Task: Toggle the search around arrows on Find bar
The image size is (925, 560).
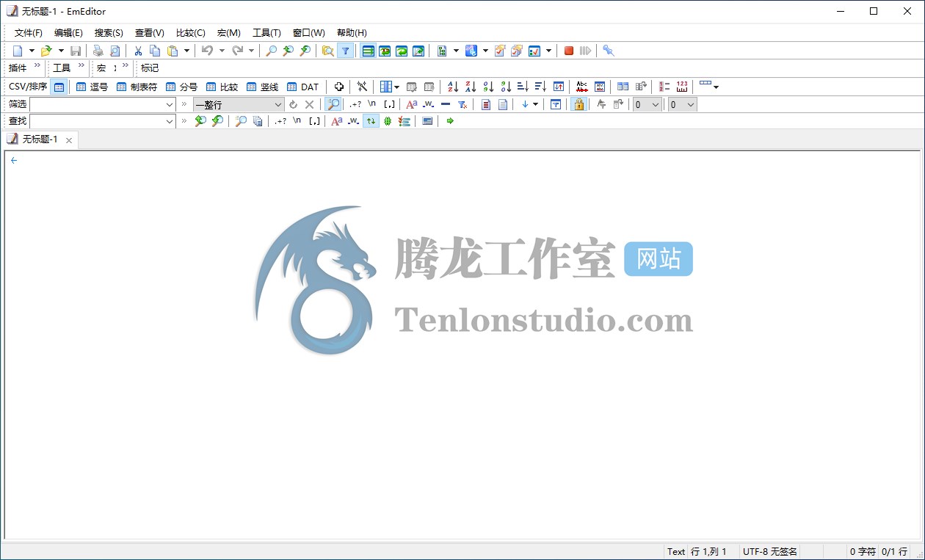Action: [x=371, y=121]
